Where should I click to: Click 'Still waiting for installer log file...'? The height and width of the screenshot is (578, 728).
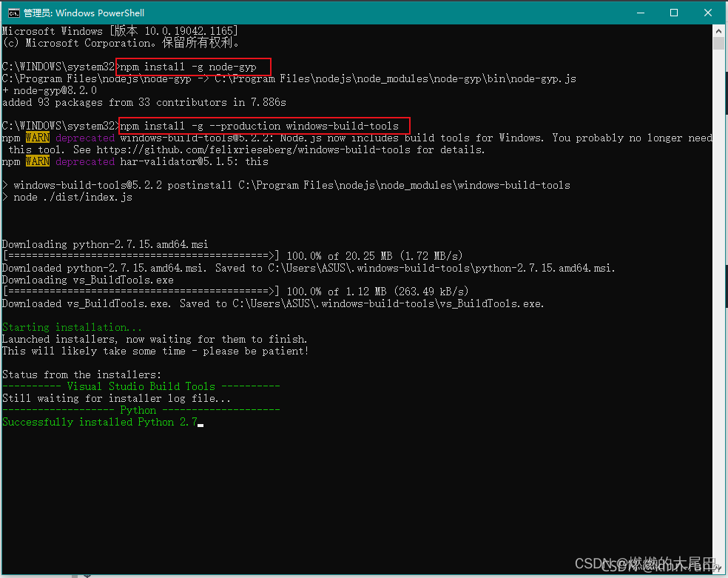pos(116,398)
